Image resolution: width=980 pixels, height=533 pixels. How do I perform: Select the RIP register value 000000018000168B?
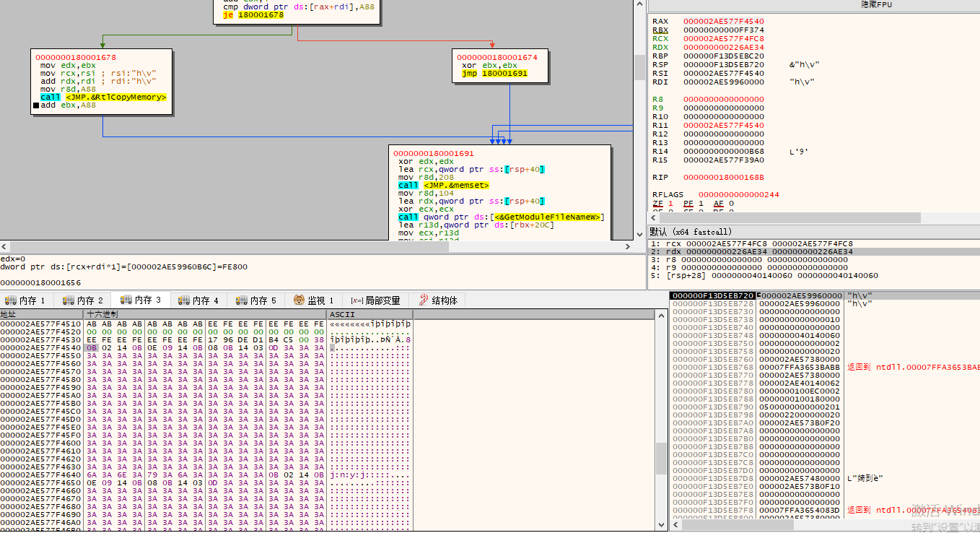724,178
